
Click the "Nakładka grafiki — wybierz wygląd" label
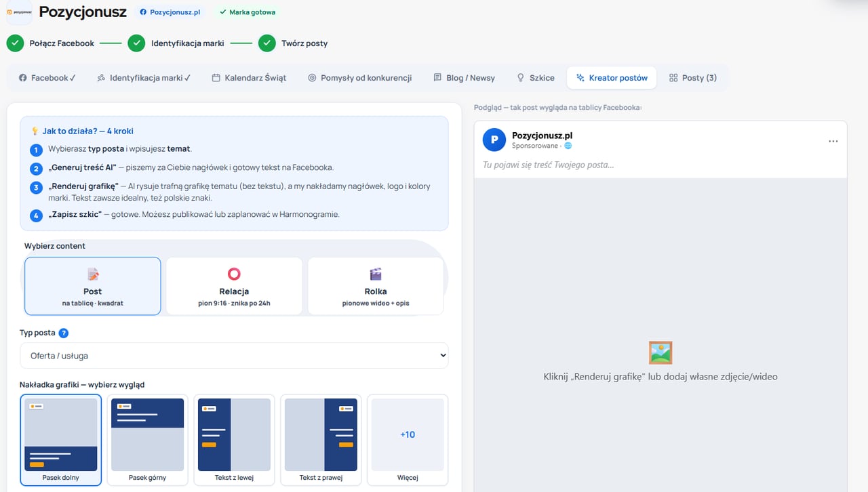(x=82, y=385)
